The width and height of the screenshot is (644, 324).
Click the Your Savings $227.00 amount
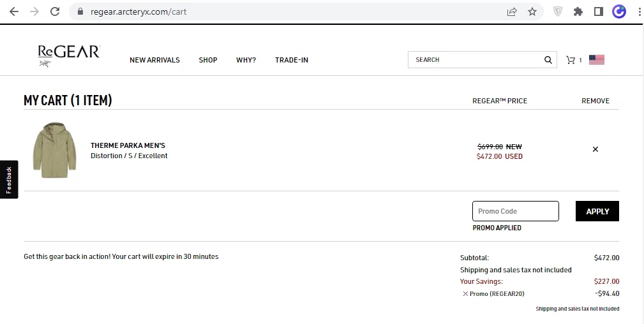point(606,281)
